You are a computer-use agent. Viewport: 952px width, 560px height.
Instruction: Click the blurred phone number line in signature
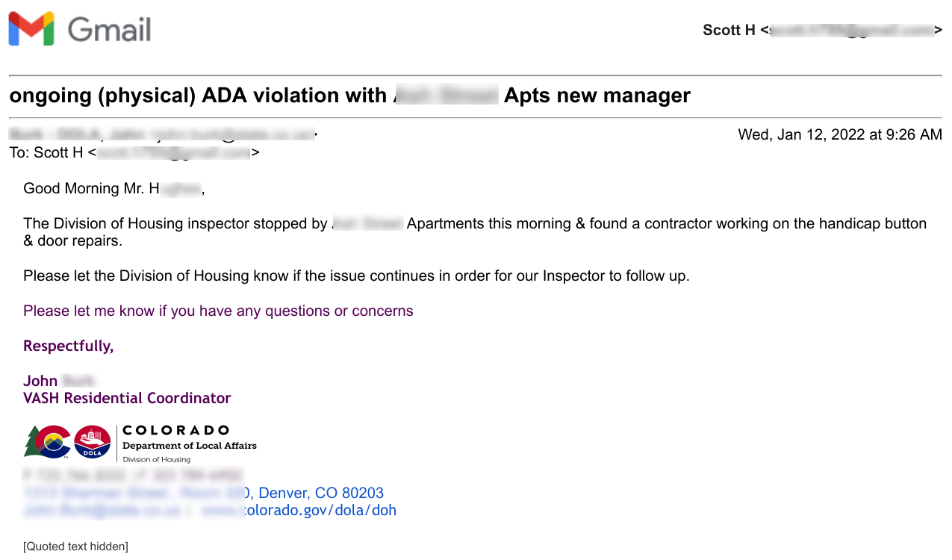[132, 475]
